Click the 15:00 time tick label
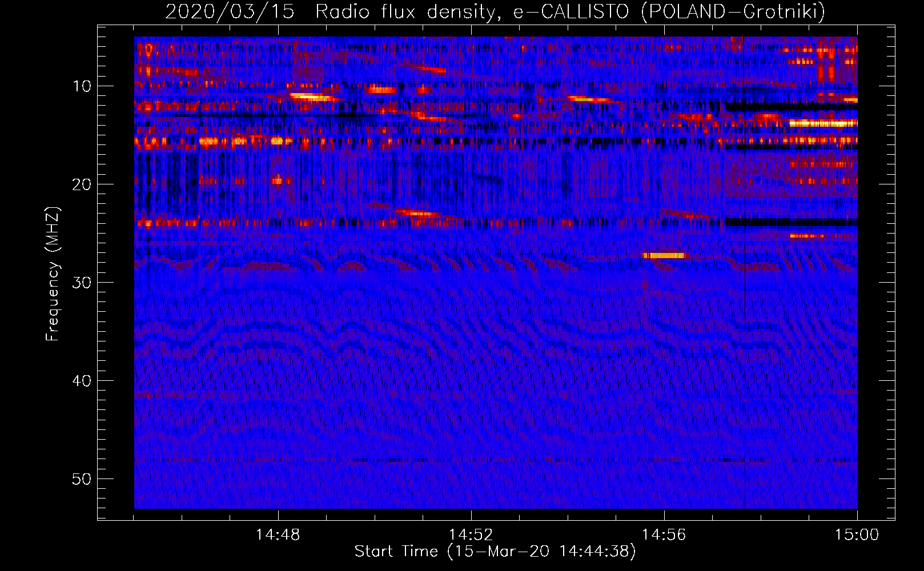The height and width of the screenshot is (571, 924). point(857,535)
